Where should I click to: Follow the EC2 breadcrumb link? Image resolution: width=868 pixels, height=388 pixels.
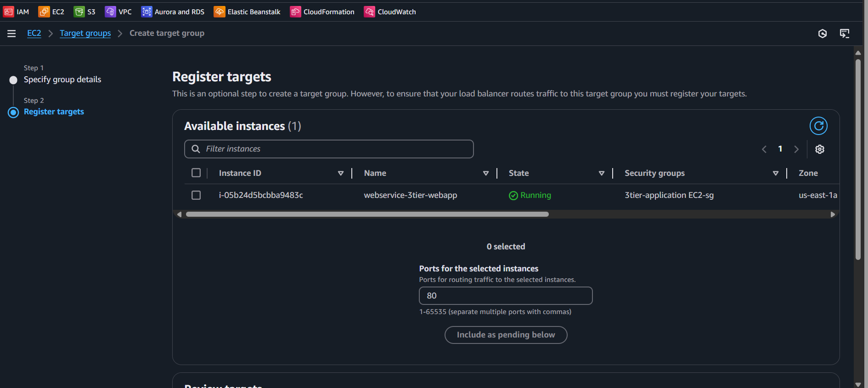click(x=34, y=33)
